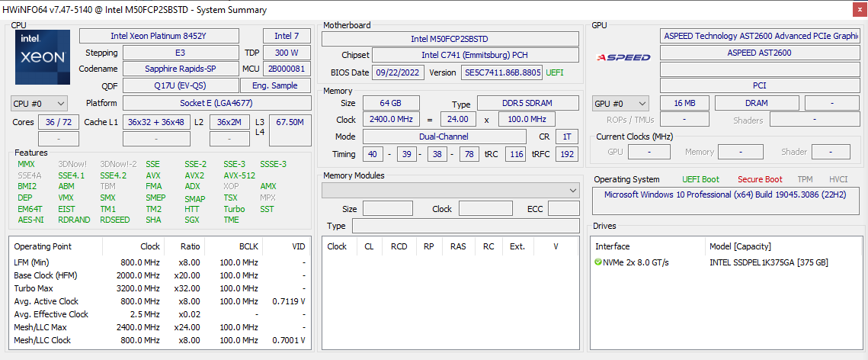This screenshot has width=868, height=360.
Task: Select the Mesh/LLC Clock row
Action: [160, 340]
